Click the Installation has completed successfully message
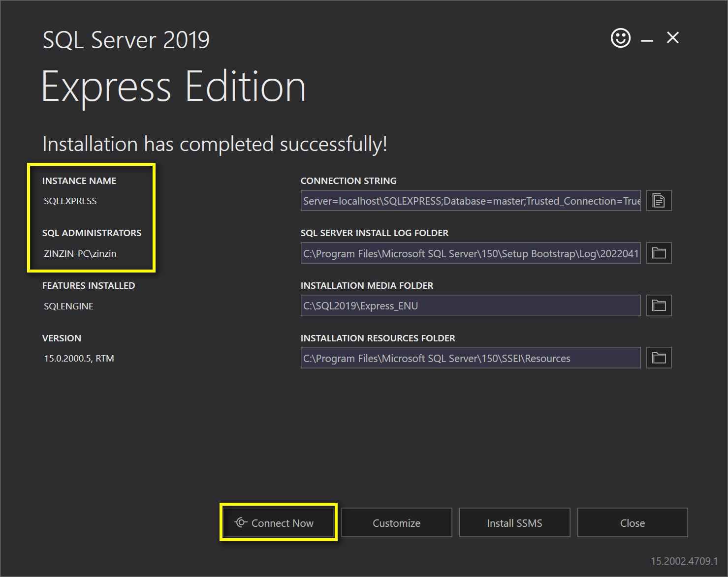 215,144
